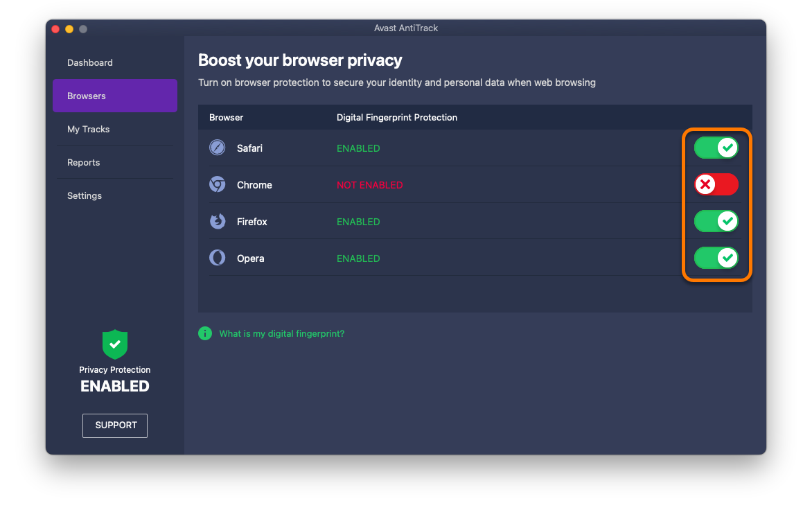Click the Firefox browser icon

coord(218,221)
